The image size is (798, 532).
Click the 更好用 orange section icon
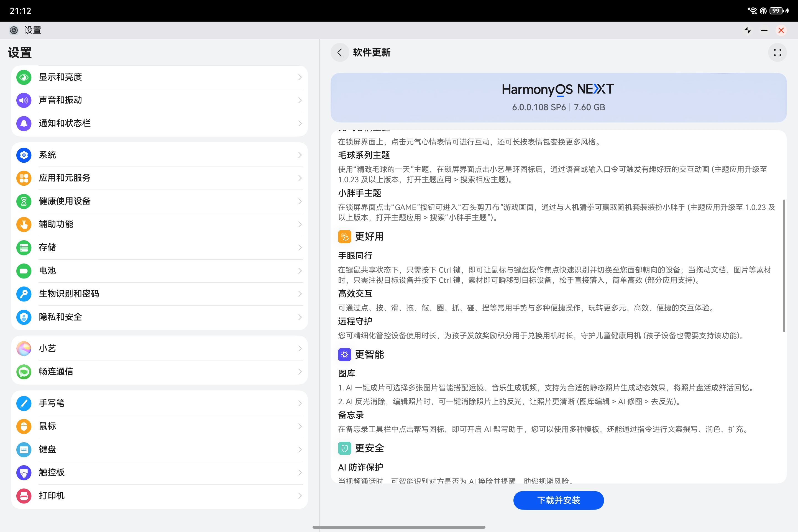pos(344,236)
